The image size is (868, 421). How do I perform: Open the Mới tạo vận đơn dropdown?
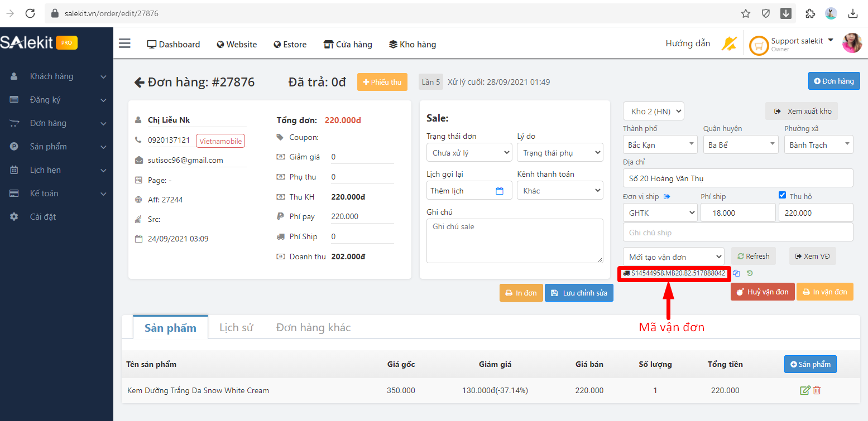(x=673, y=257)
